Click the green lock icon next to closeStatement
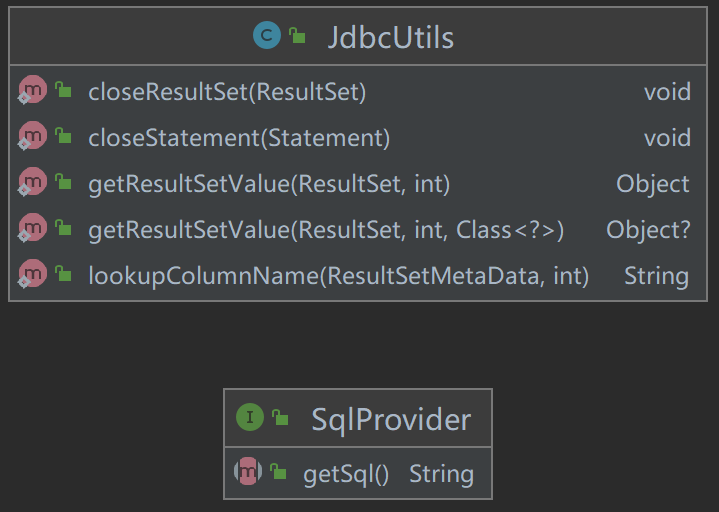The width and height of the screenshot is (719, 512). pyautogui.click(x=64, y=137)
